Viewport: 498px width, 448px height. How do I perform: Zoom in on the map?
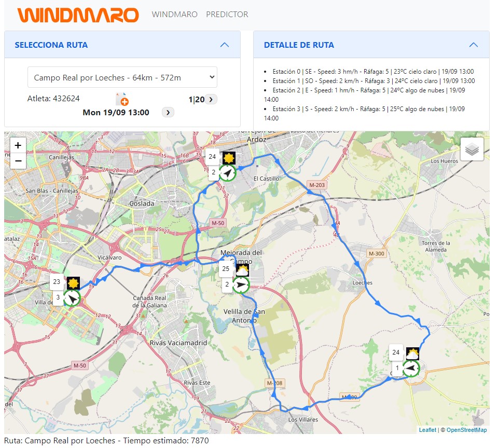point(18,146)
